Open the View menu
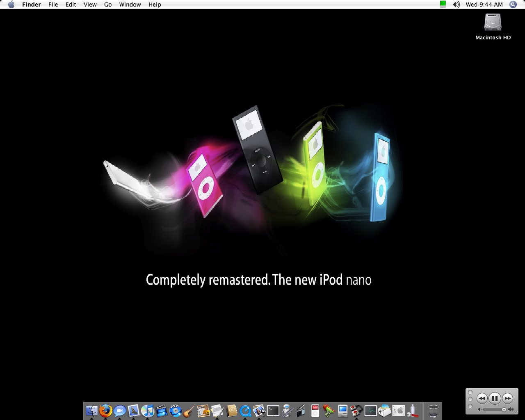The width and height of the screenshot is (525, 420). click(x=90, y=5)
